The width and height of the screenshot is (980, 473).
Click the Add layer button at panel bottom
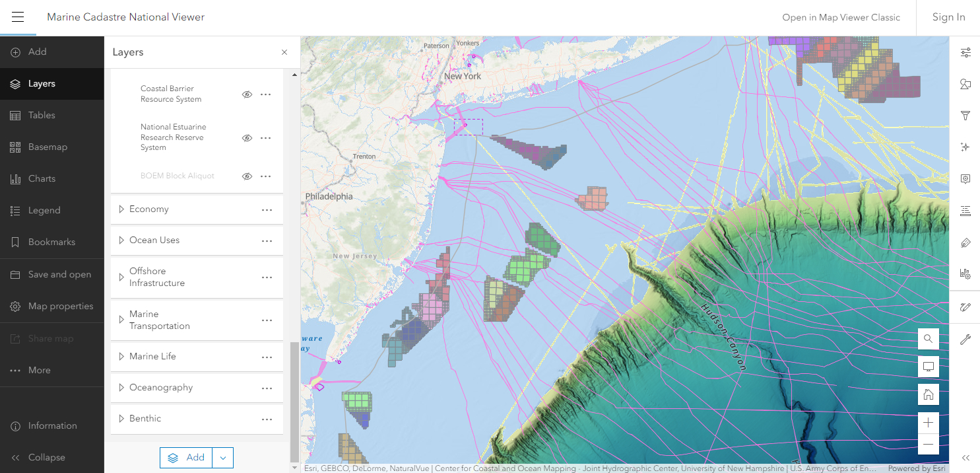click(x=187, y=458)
